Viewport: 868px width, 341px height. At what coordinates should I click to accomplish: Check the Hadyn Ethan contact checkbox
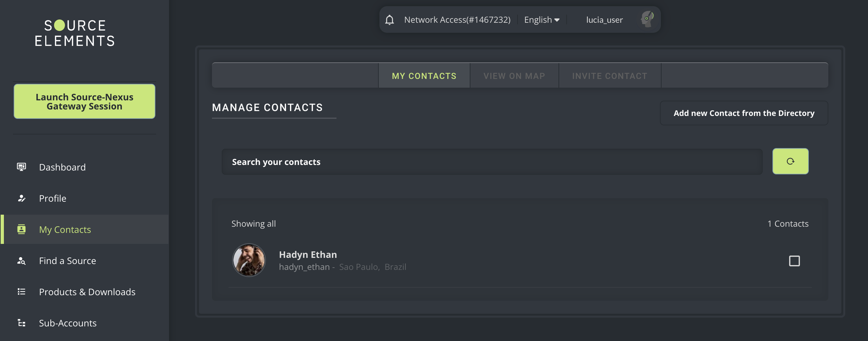pyautogui.click(x=794, y=261)
